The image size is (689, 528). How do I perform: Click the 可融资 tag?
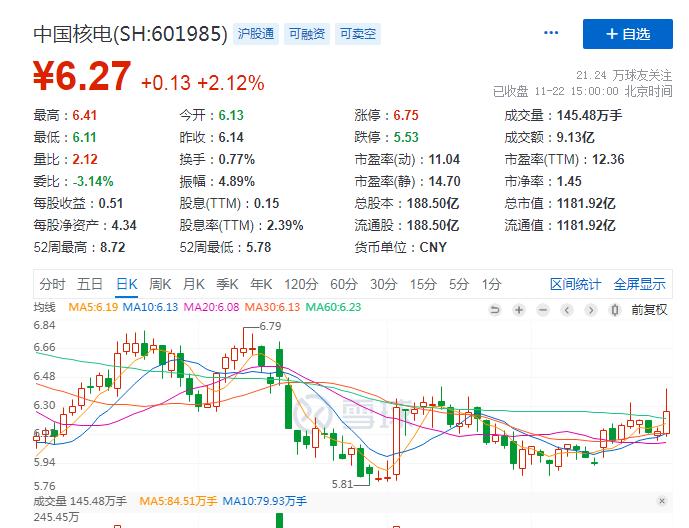click(307, 34)
